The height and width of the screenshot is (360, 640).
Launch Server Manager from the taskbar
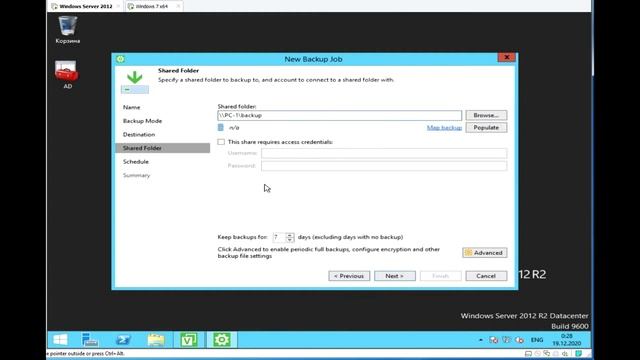click(89, 340)
